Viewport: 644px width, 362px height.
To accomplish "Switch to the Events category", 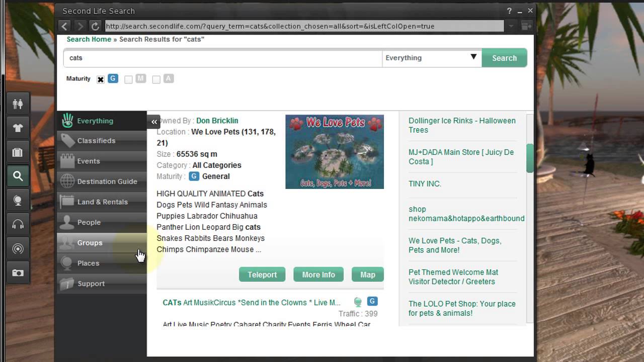I will 102,161.
